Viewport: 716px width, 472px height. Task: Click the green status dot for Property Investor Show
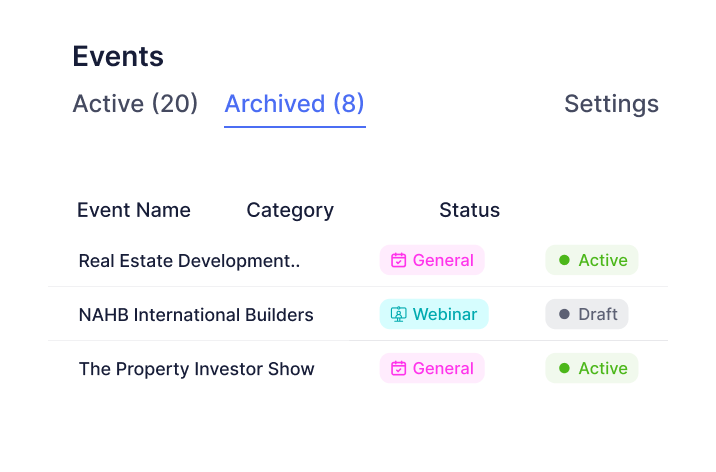coord(564,369)
